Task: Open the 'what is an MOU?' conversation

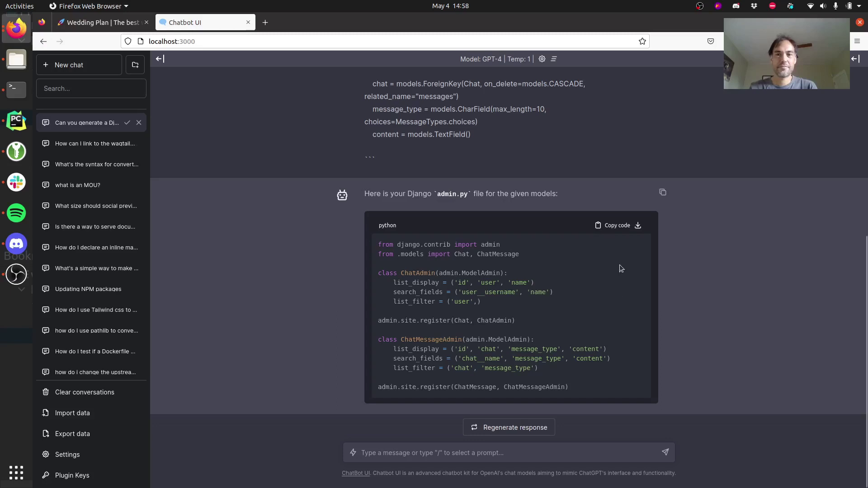Action: pos(78,185)
